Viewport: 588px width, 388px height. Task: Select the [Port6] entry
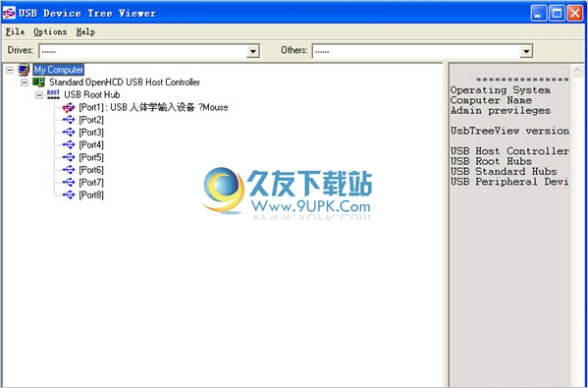click(x=91, y=170)
